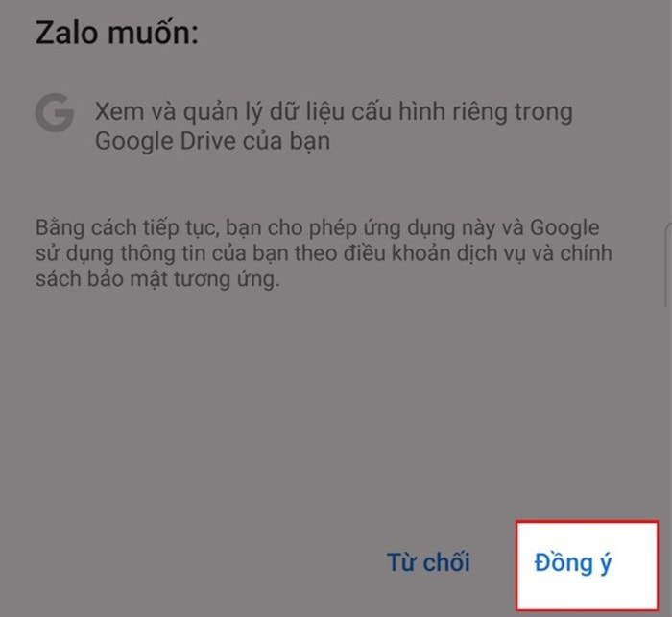Tap the Từ chối button

point(428,561)
